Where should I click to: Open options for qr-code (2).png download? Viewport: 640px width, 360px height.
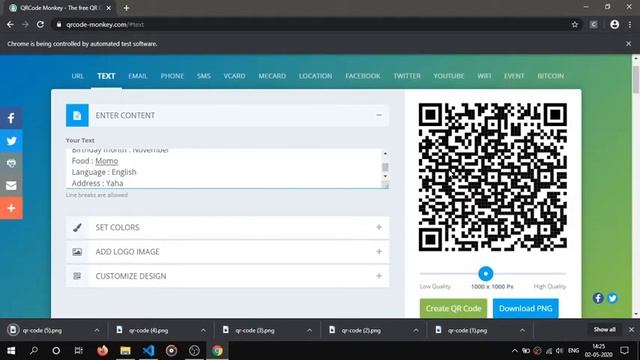[416, 330]
